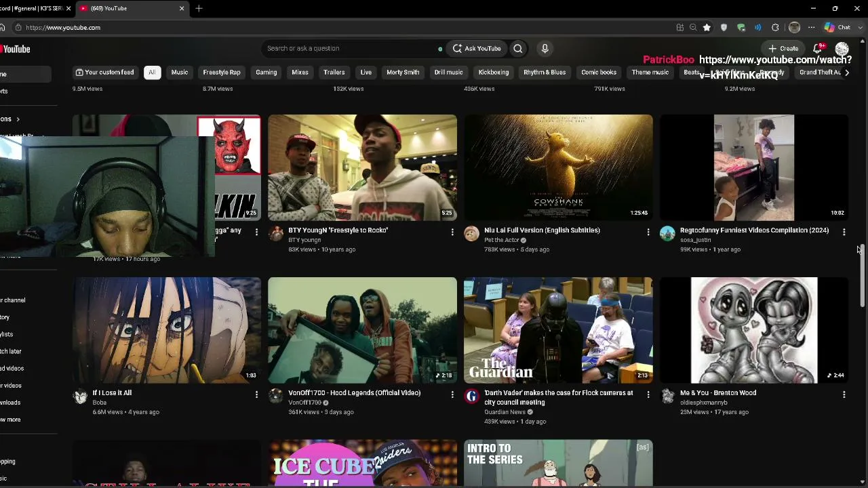Viewport: 868px width, 488px height.
Task: Select the Morty Smith chip
Action: (403, 73)
